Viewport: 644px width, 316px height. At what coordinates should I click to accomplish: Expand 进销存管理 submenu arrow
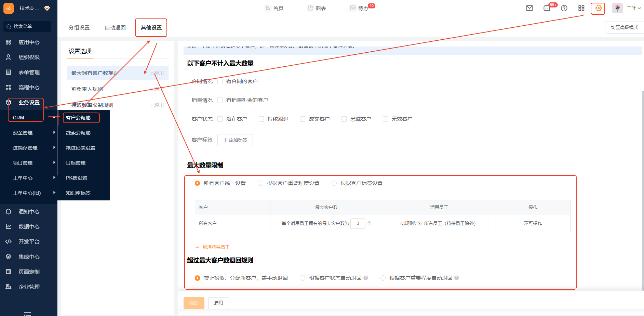(54, 147)
